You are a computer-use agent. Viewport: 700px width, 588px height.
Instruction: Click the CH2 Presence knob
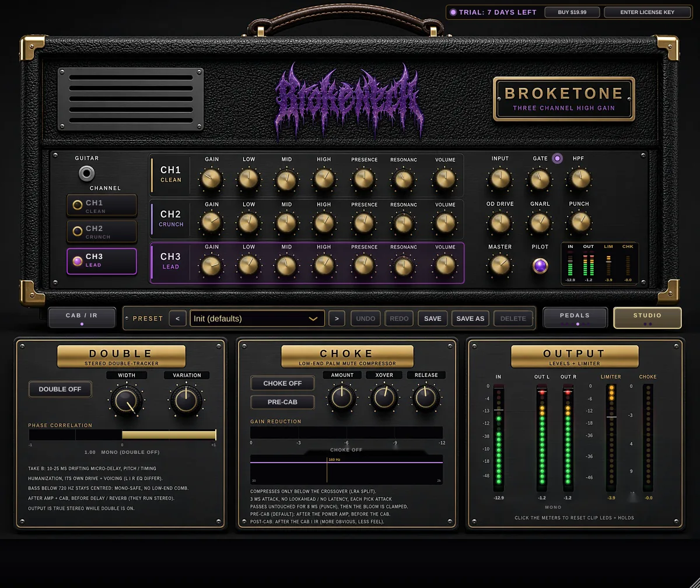[364, 222]
